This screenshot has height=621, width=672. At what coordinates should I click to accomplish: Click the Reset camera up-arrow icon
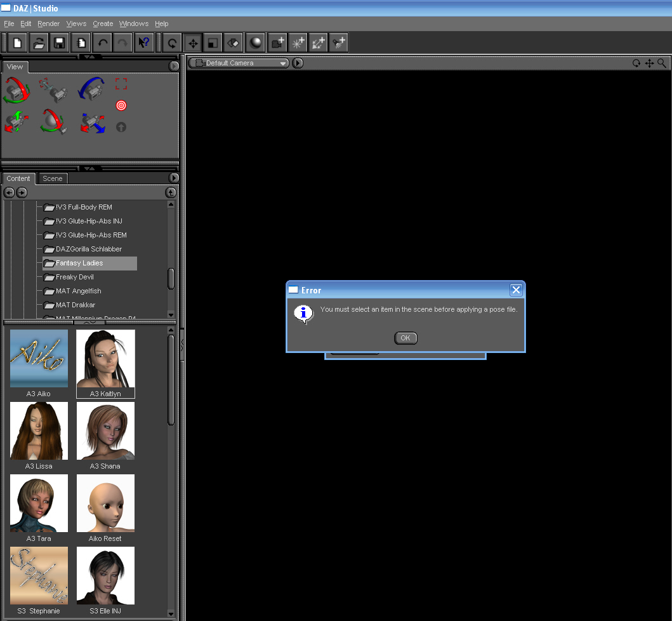(121, 127)
